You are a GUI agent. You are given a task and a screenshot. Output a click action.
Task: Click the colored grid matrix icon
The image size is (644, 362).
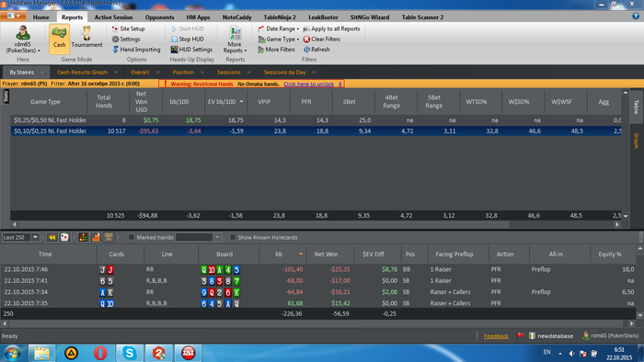[83, 237]
